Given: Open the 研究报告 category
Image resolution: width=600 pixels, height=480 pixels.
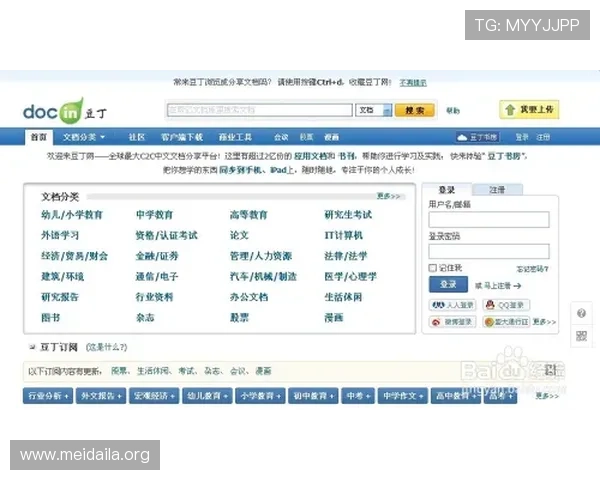Looking at the screenshot, I should tap(60, 297).
